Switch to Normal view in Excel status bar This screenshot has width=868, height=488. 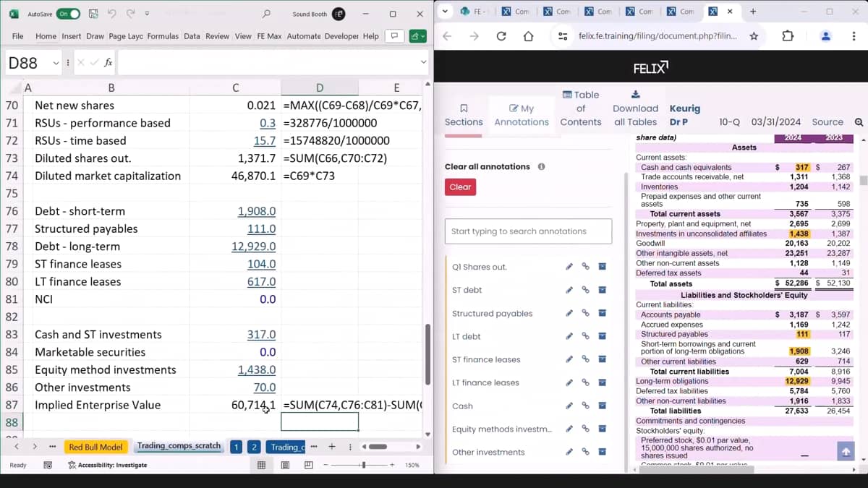pos(262,465)
